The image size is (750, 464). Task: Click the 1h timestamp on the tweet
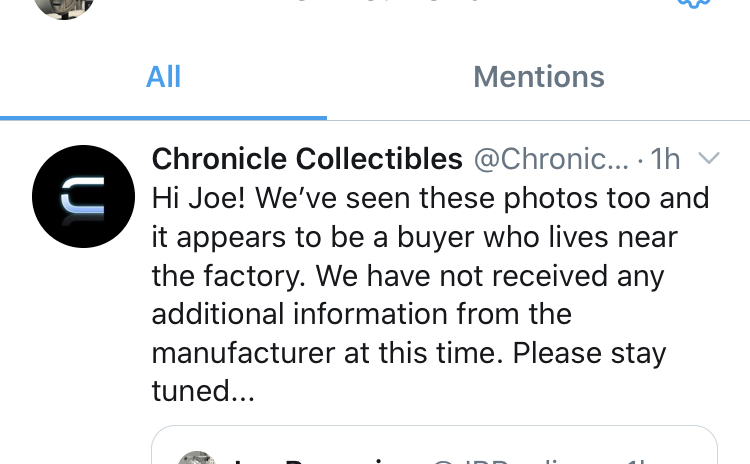(x=665, y=158)
